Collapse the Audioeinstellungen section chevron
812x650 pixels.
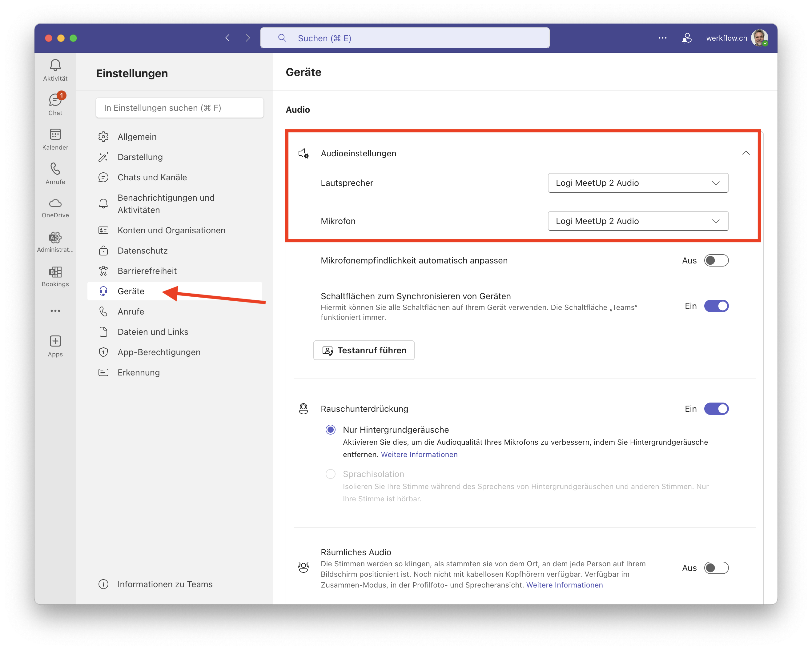[746, 153]
